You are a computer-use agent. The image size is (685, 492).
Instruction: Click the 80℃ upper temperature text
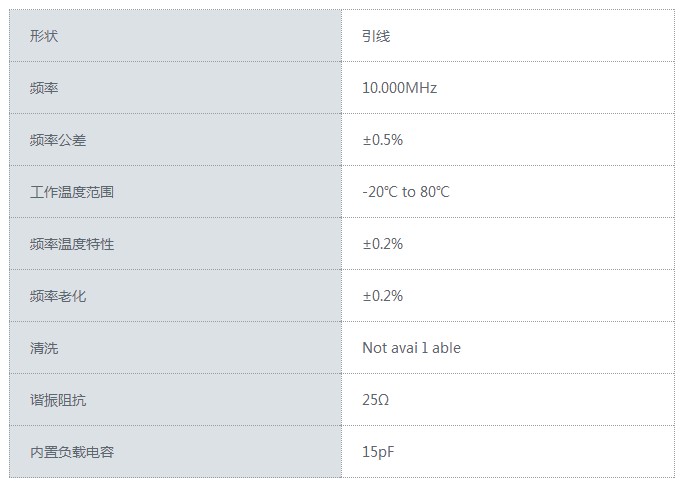coord(435,192)
